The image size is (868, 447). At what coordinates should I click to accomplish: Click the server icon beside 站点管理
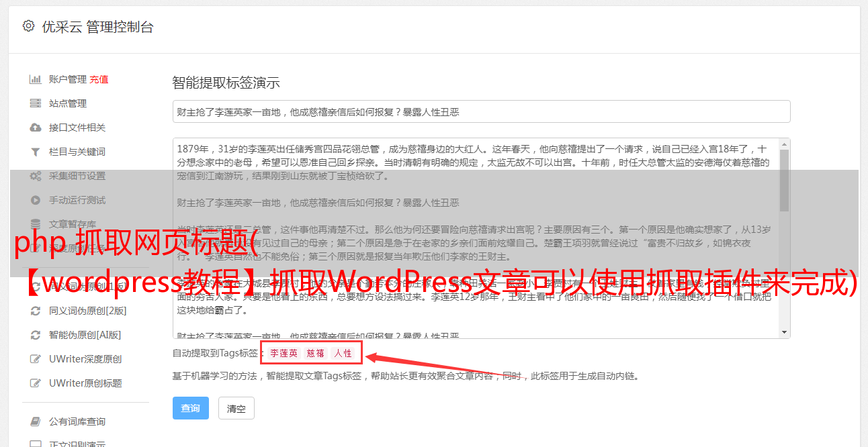(x=36, y=103)
